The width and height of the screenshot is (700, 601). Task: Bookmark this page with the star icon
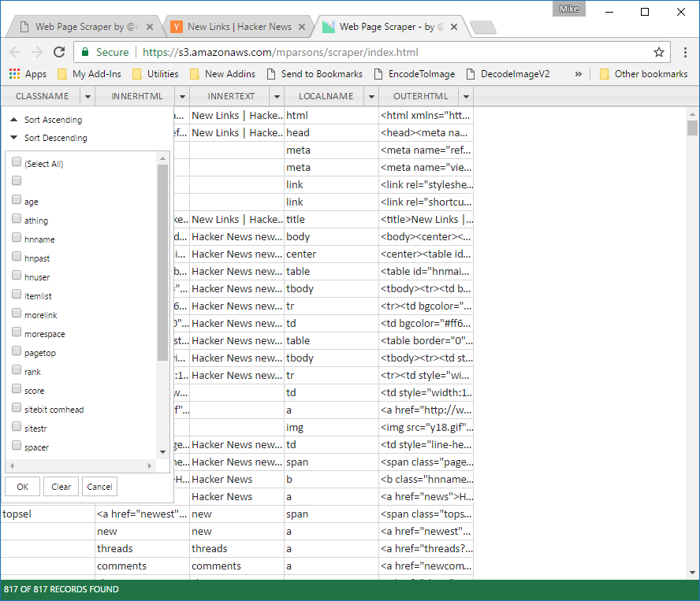coord(659,52)
